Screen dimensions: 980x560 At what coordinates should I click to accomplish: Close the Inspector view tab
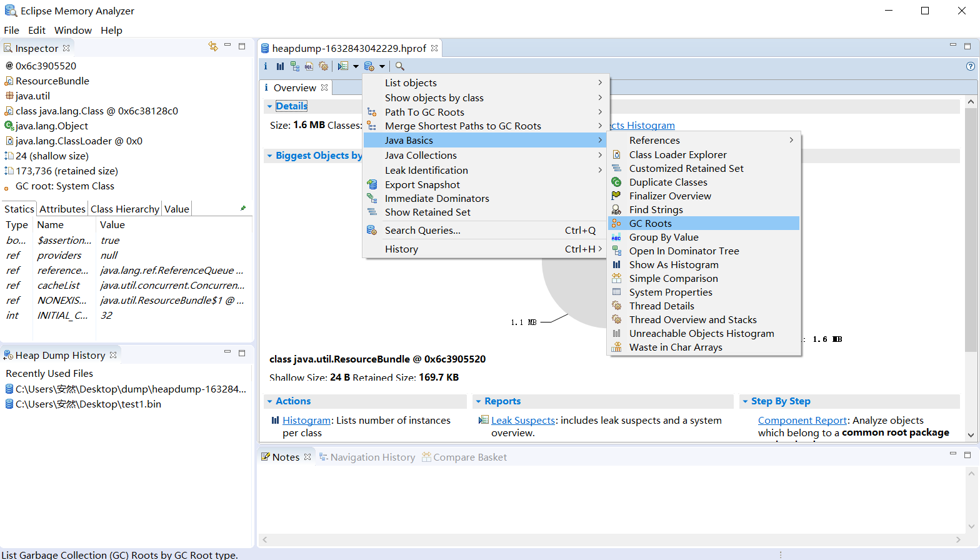(x=66, y=48)
